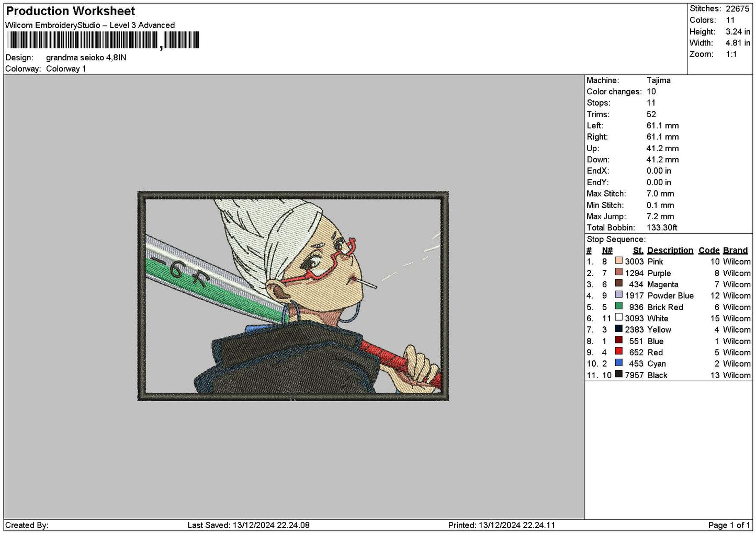
Task: Select the Height value "3.24 in"
Action: [738, 31]
